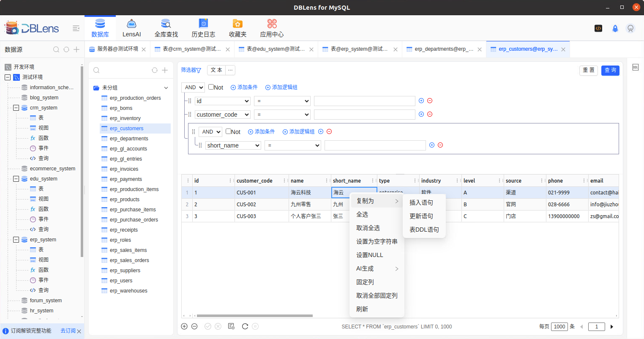Focus the 每页 page size field
This screenshot has height=339, width=644.
tap(559, 327)
